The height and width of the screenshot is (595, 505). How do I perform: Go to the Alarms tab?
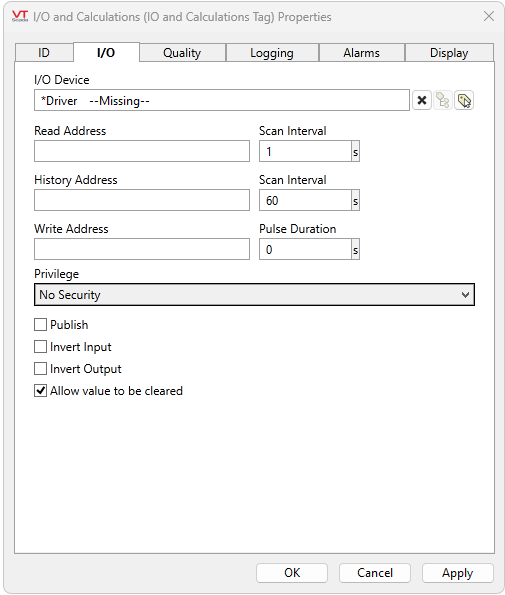[362, 53]
